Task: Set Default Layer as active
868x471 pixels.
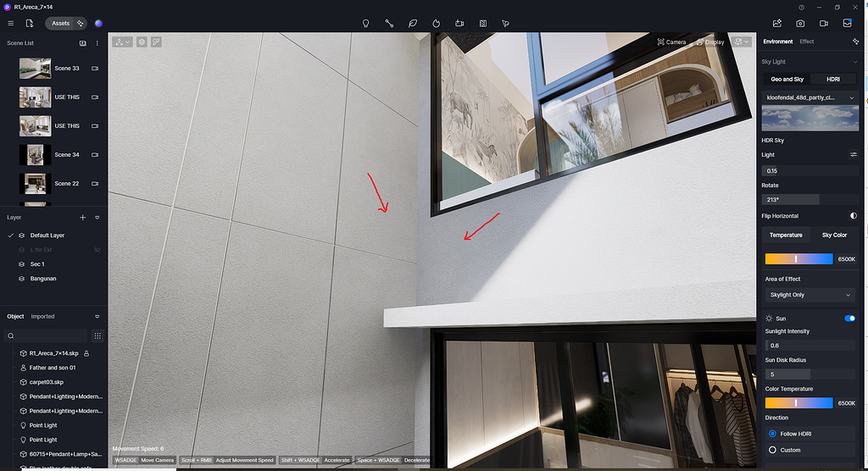Action: coord(10,235)
